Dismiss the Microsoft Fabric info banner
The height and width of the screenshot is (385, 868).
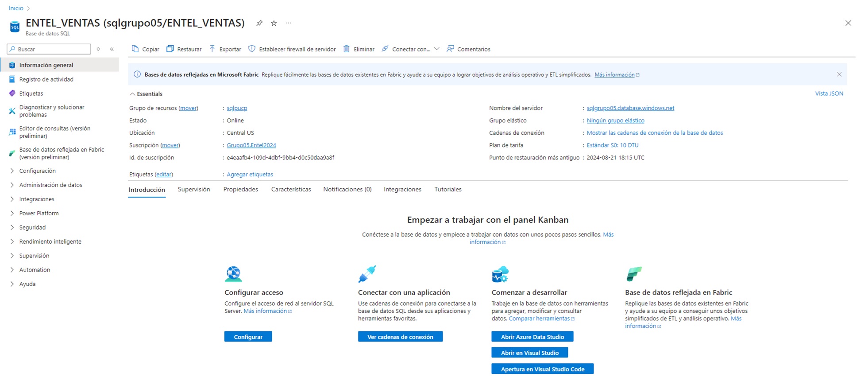pyautogui.click(x=839, y=74)
